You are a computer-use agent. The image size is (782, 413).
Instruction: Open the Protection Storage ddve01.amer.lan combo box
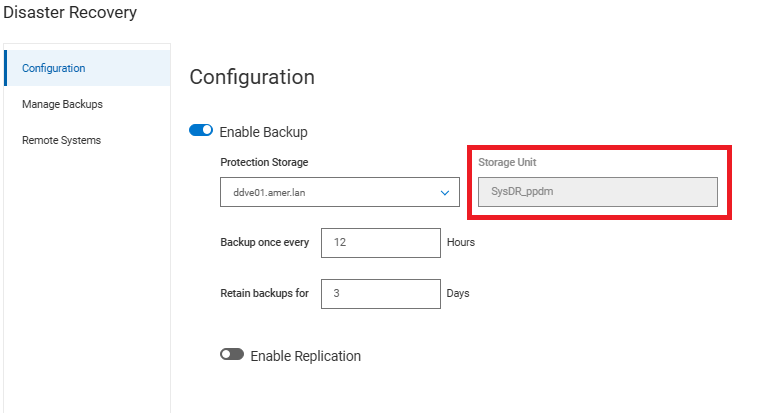coord(330,192)
